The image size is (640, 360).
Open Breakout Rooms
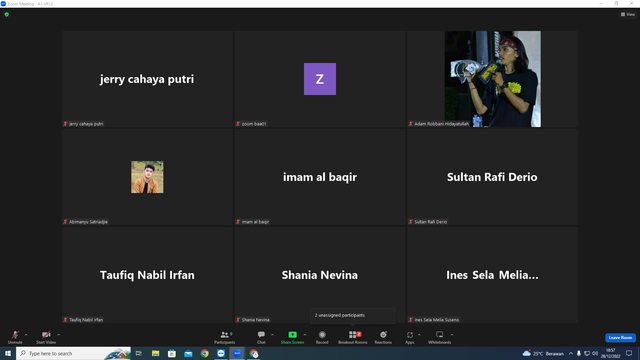click(x=353, y=337)
